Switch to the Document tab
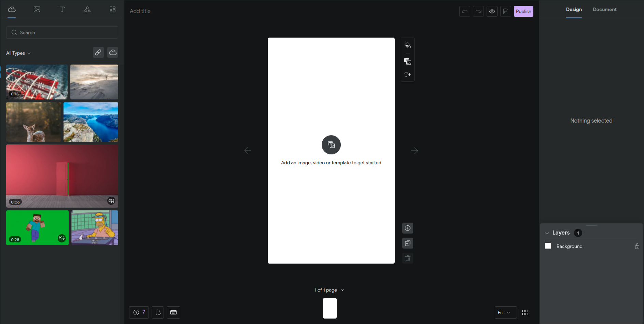Image resolution: width=644 pixels, height=324 pixels. click(604, 9)
